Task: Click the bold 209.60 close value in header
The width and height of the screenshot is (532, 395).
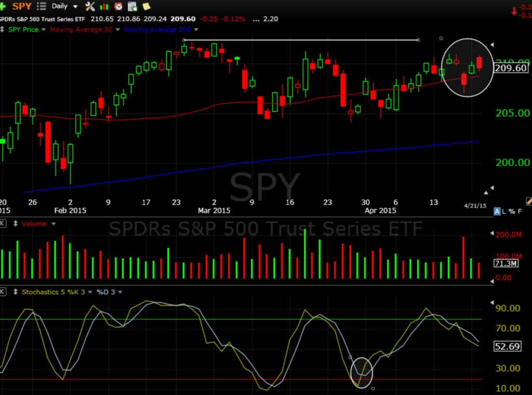Action: click(x=183, y=19)
